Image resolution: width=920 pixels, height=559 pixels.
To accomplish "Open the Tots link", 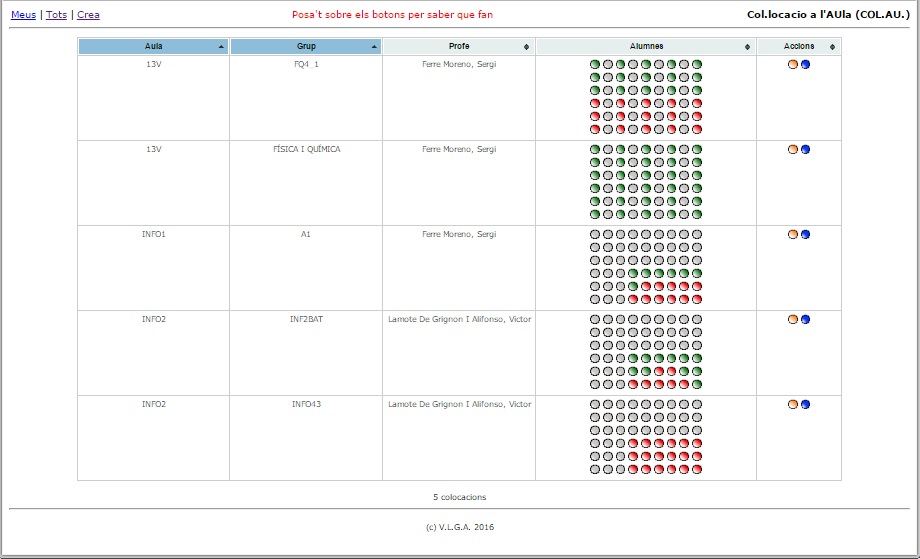I will 56,15.
